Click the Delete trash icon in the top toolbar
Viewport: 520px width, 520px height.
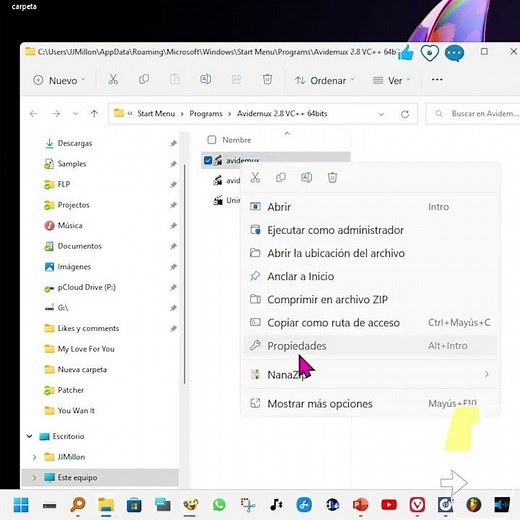point(267,80)
